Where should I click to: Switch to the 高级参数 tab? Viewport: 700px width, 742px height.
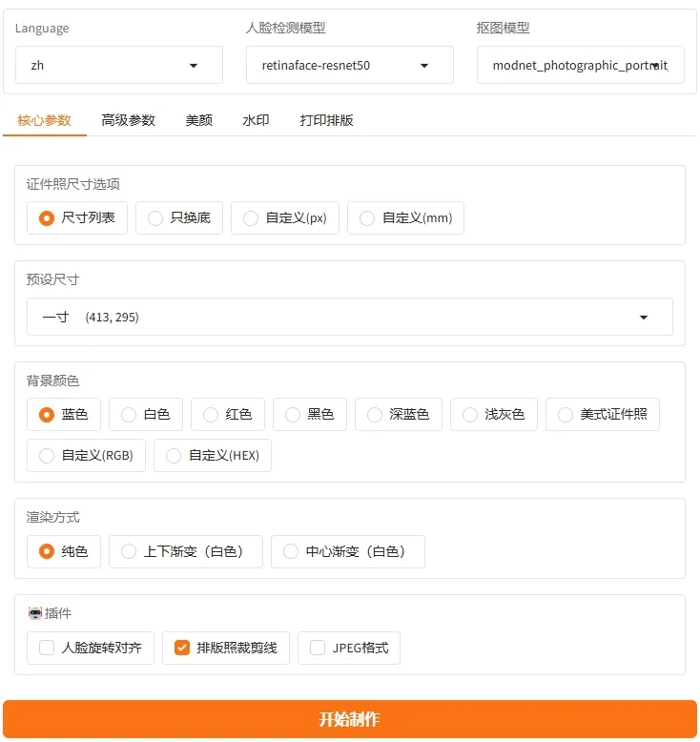tap(128, 120)
